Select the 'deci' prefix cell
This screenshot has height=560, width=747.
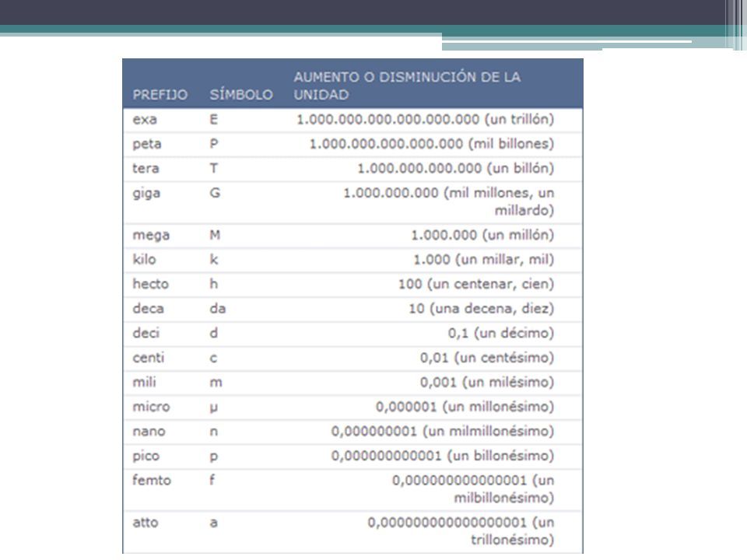click(146, 334)
